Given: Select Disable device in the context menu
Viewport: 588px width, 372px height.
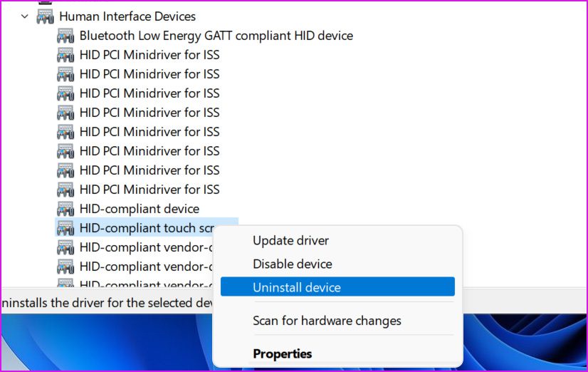Looking at the screenshot, I should [293, 264].
